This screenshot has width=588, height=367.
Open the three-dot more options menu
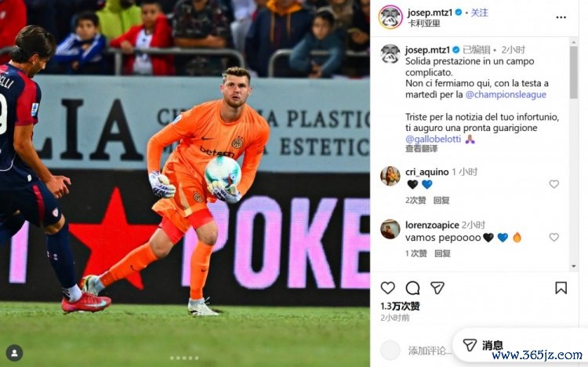(561, 17)
